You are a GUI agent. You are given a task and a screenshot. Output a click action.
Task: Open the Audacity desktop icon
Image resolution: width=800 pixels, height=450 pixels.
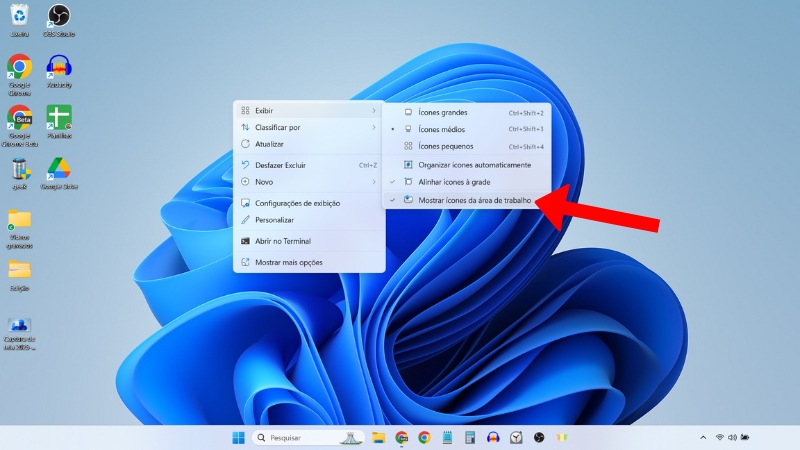click(x=59, y=67)
